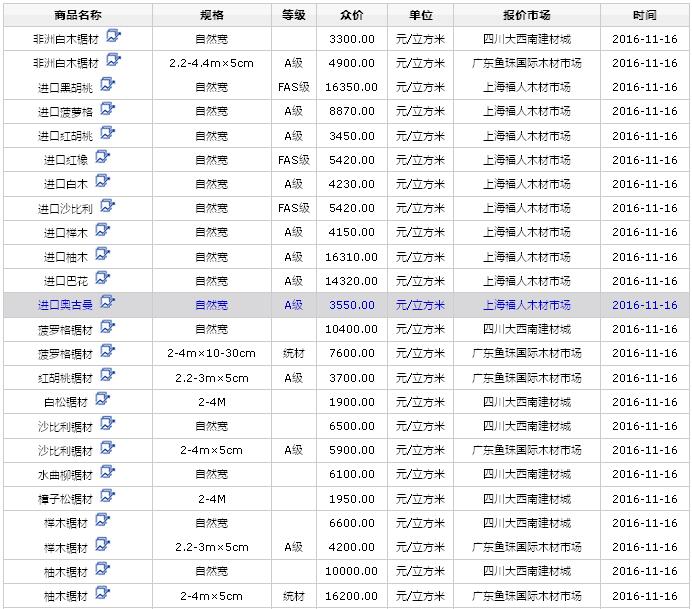
Task: Open the chart icon next to 进口红橡
Action: 102,158
